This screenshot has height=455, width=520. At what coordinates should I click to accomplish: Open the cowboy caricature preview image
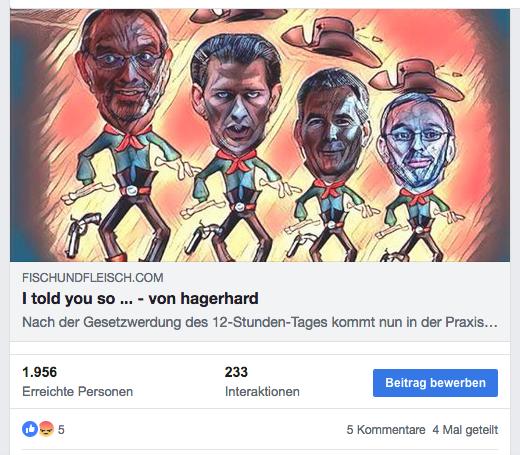(260, 135)
